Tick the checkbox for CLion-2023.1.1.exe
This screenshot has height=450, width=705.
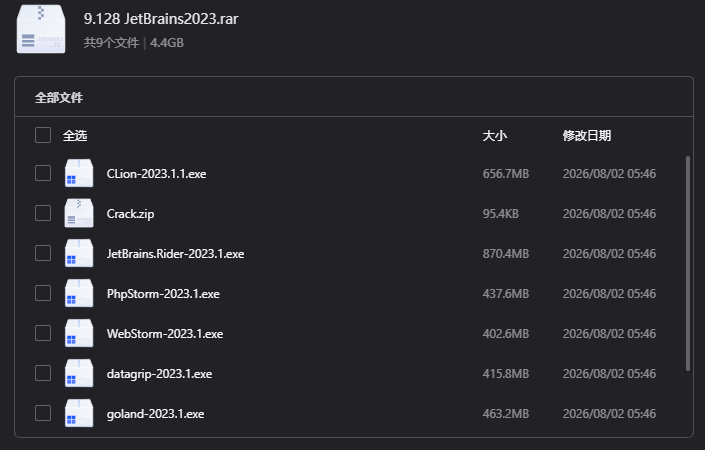click(x=43, y=173)
